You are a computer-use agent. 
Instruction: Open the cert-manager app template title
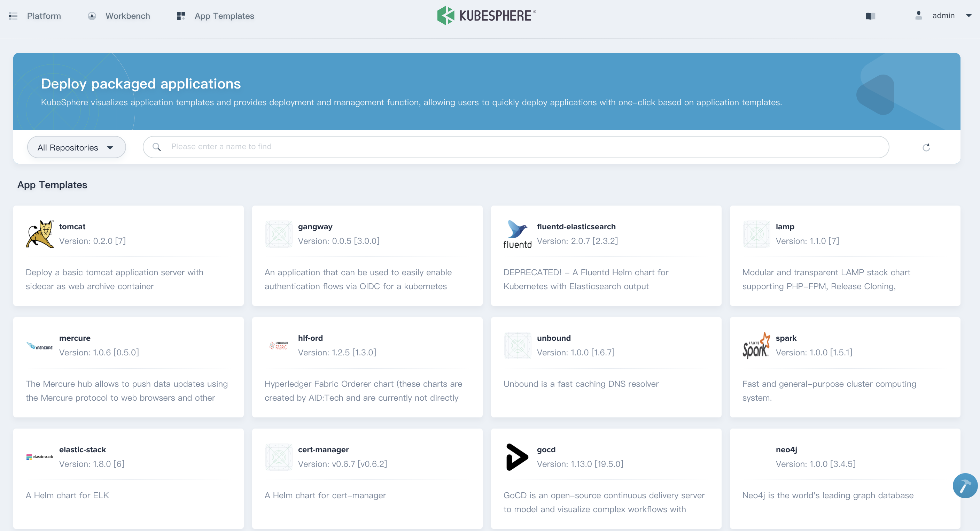[x=324, y=449]
